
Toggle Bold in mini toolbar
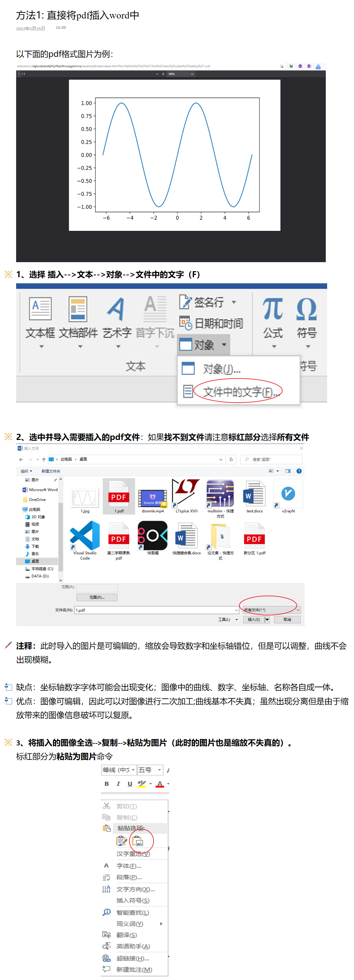(106, 784)
